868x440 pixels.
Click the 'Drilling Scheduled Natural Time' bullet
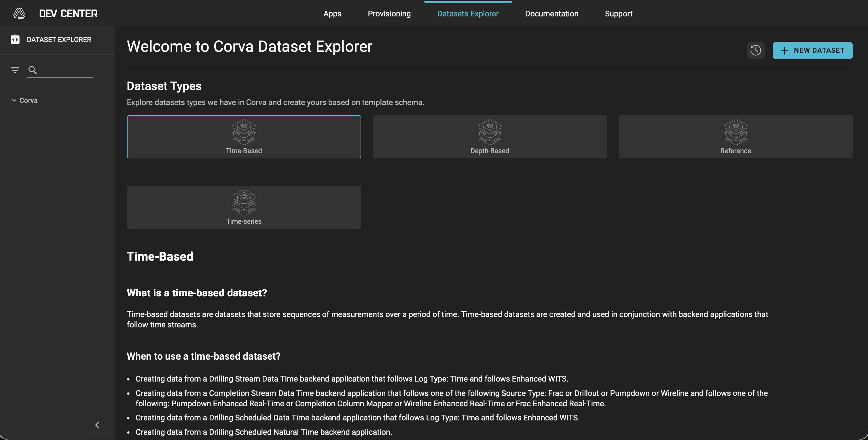pos(264,432)
